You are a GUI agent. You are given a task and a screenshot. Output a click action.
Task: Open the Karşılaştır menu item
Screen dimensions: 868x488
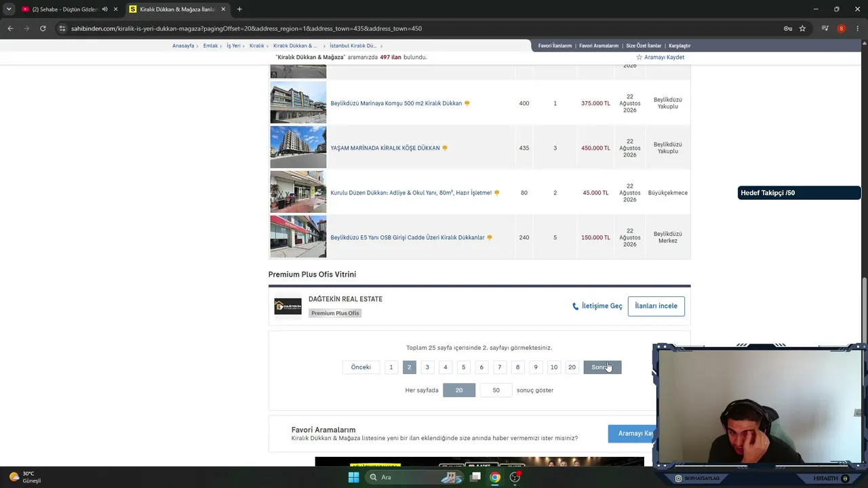pos(679,45)
